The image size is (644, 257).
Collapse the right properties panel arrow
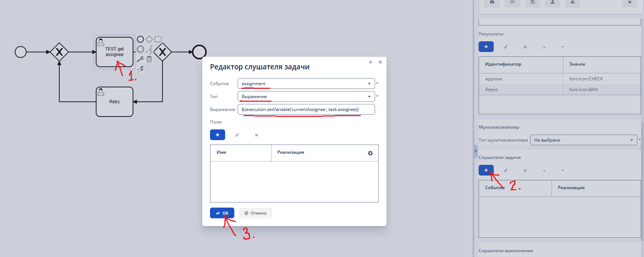476,151
